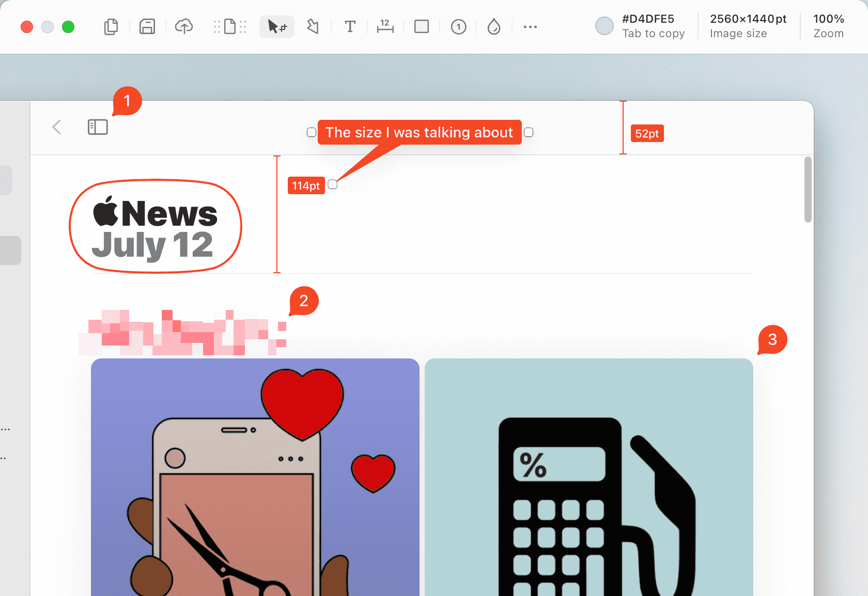Click the 52pt measurement label
868x596 pixels.
[647, 134]
